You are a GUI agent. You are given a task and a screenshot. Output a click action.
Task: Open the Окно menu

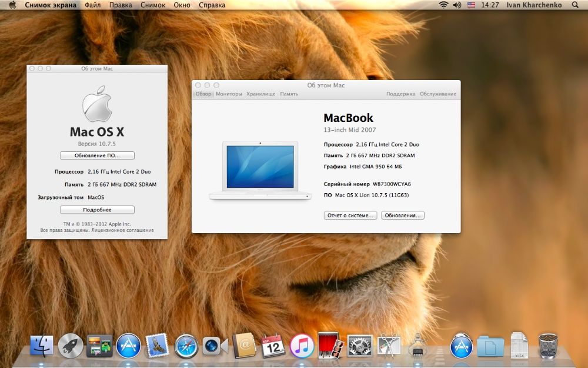click(182, 5)
